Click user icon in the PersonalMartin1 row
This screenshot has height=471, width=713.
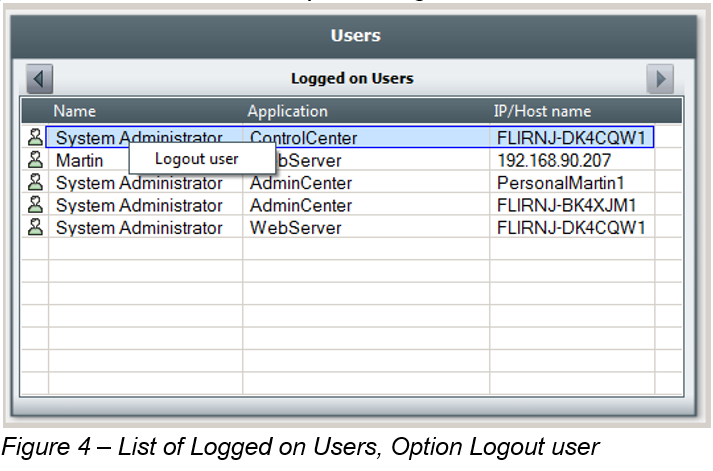tap(35, 183)
